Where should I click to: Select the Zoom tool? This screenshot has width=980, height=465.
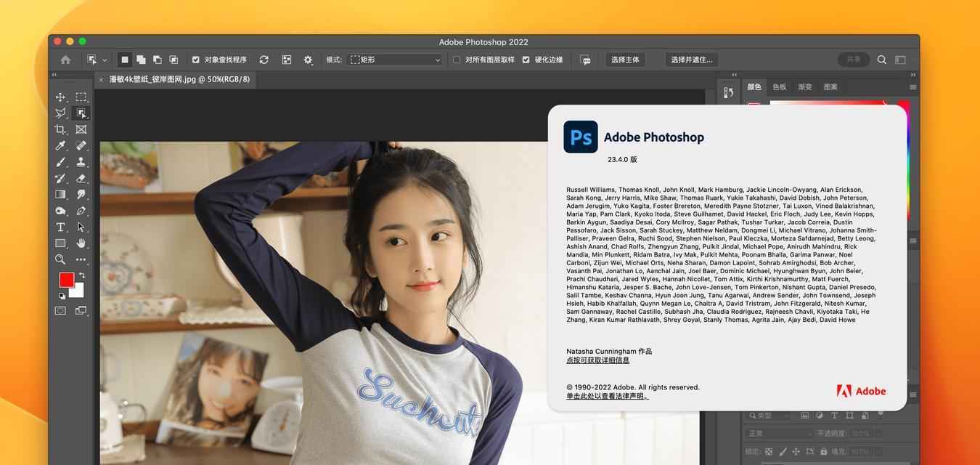pyautogui.click(x=60, y=259)
